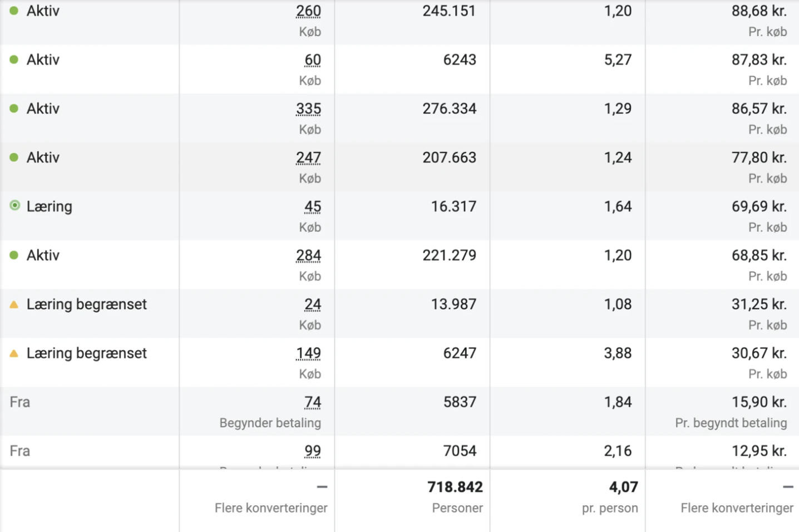
Task: Click the 88,68 kr. cost per purchase
Action: click(x=758, y=11)
